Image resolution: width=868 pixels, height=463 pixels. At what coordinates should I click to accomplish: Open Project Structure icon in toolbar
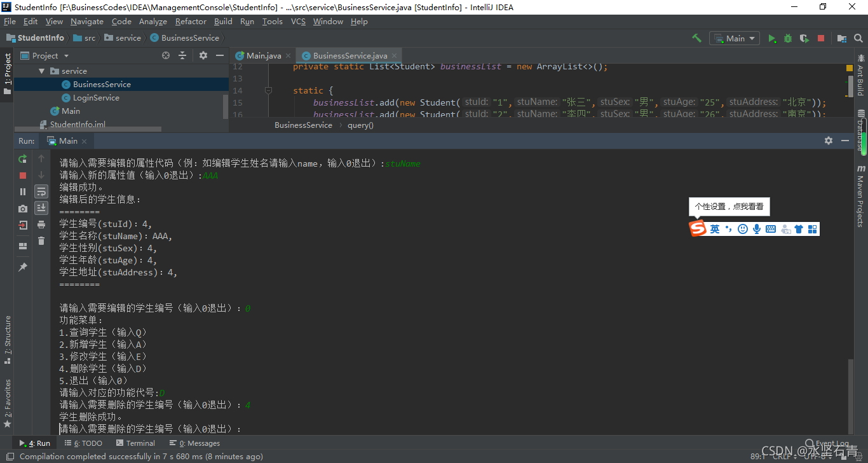(x=842, y=38)
